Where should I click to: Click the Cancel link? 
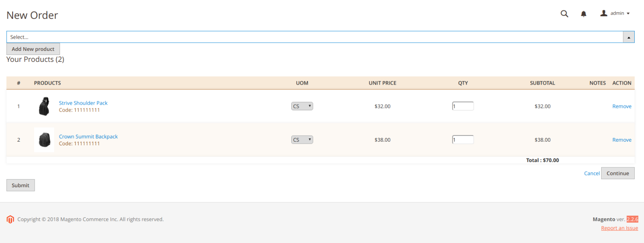coord(592,173)
